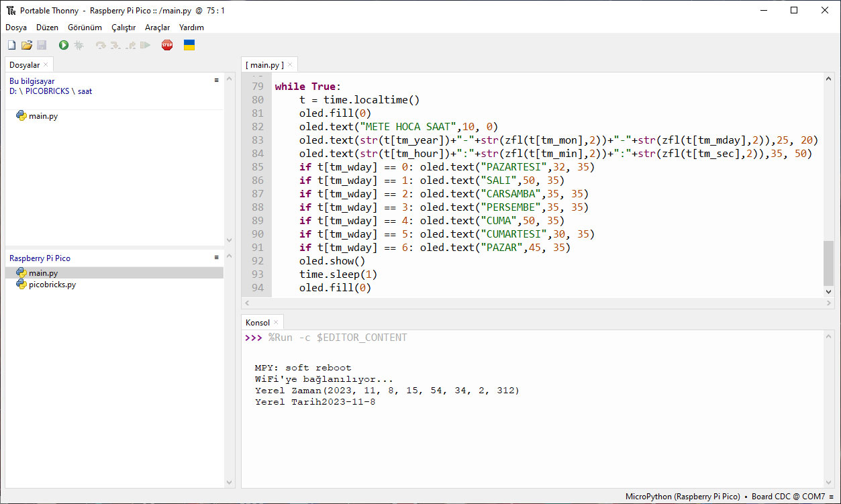Click line 93 'time.sleep(1)'
Screen dimensions: 841x504
coord(338,274)
